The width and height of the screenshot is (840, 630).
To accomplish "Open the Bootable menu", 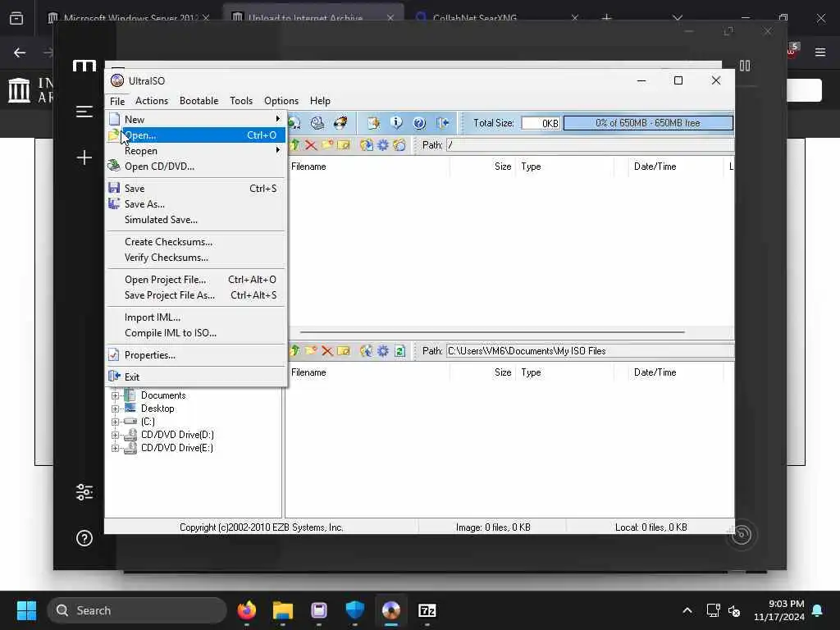I will pos(199,101).
